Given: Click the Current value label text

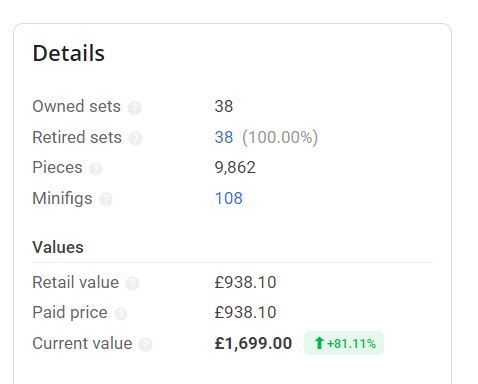Looking at the screenshot, I should [82, 343].
